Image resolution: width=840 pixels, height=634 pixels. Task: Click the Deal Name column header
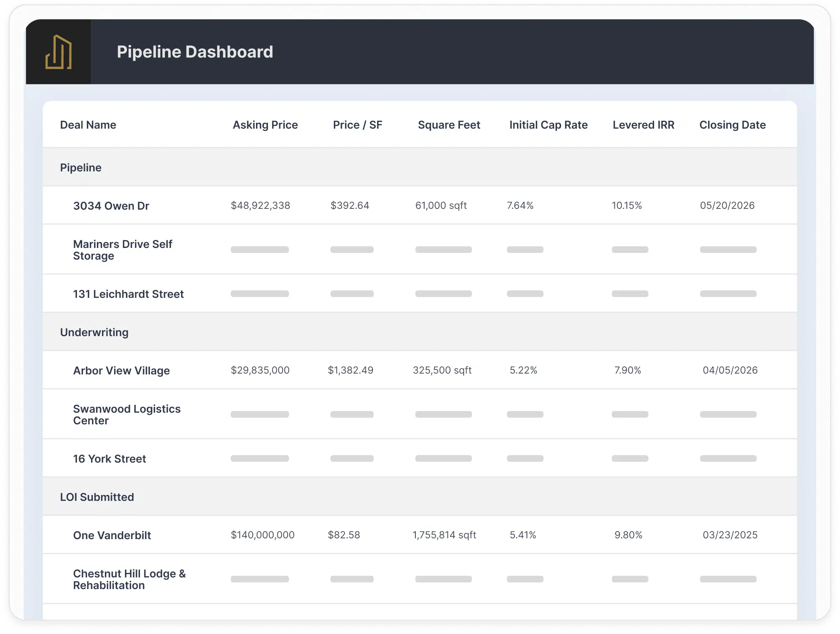click(x=88, y=124)
